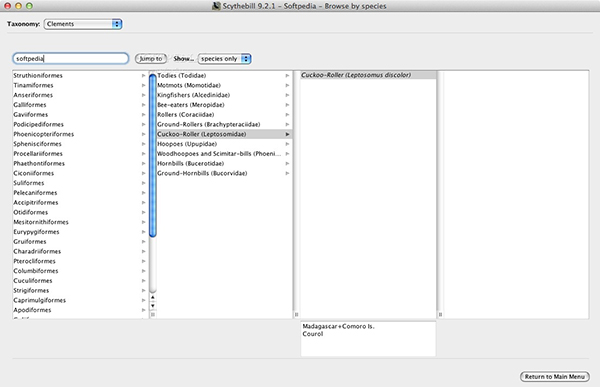Open the 'species only' Show dropdown

pyautogui.click(x=224, y=59)
